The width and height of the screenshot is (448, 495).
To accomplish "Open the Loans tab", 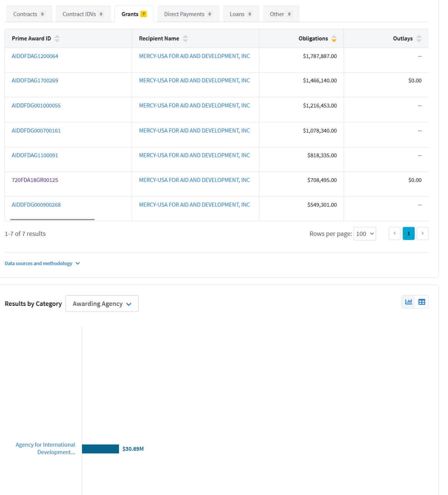I will click(x=241, y=14).
